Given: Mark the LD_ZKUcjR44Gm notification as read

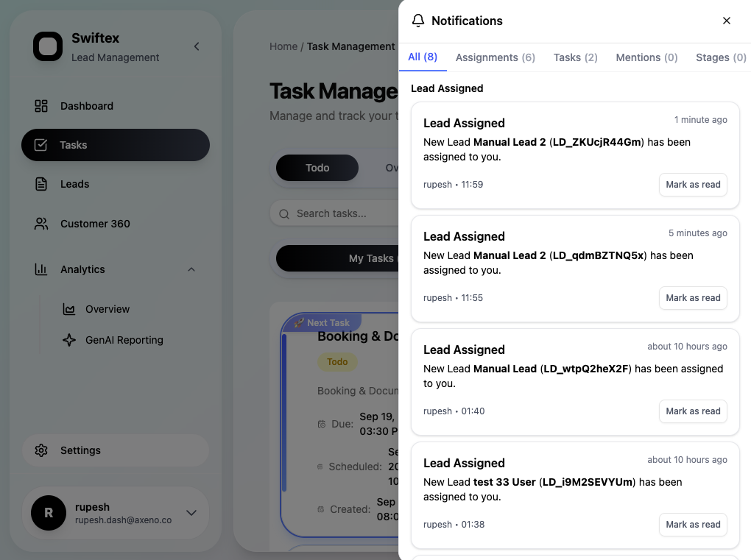Looking at the screenshot, I should coord(692,185).
